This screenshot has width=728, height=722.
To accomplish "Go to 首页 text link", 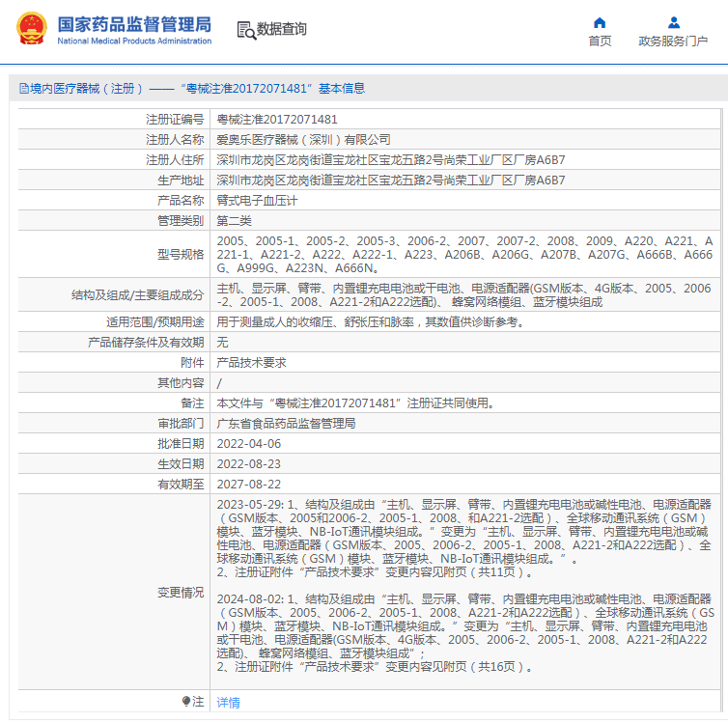I will click(600, 42).
